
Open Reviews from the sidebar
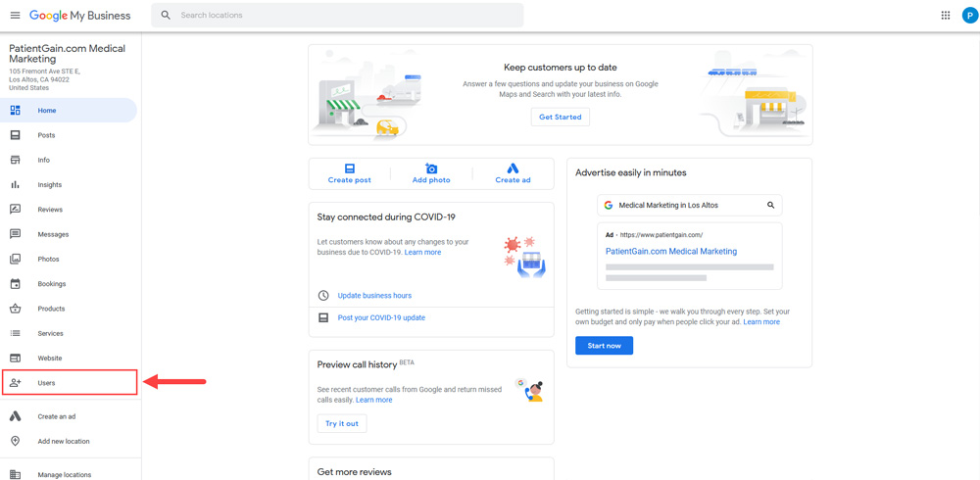click(x=69, y=210)
